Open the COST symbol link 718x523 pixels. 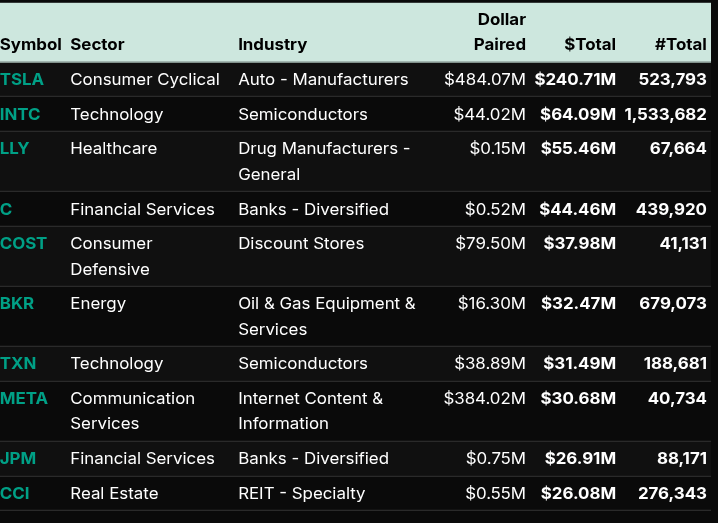click(x=24, y=243)
